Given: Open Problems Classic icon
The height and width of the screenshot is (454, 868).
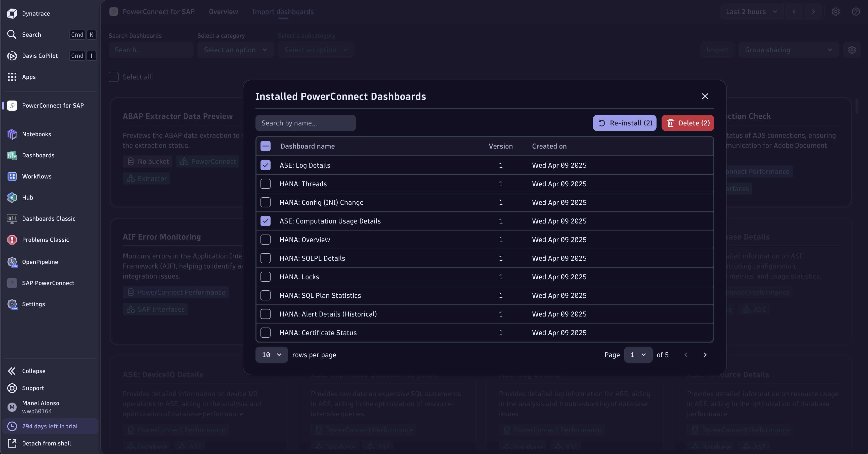Looking at the screenshot, I should pyautogui.click(x=12, y=240).
